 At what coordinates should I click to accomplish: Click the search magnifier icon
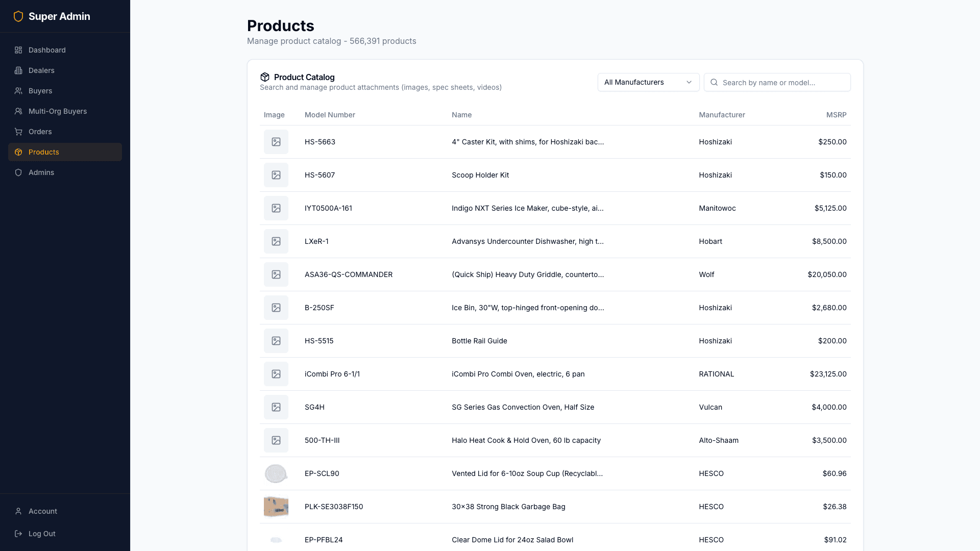click(714, 82)
